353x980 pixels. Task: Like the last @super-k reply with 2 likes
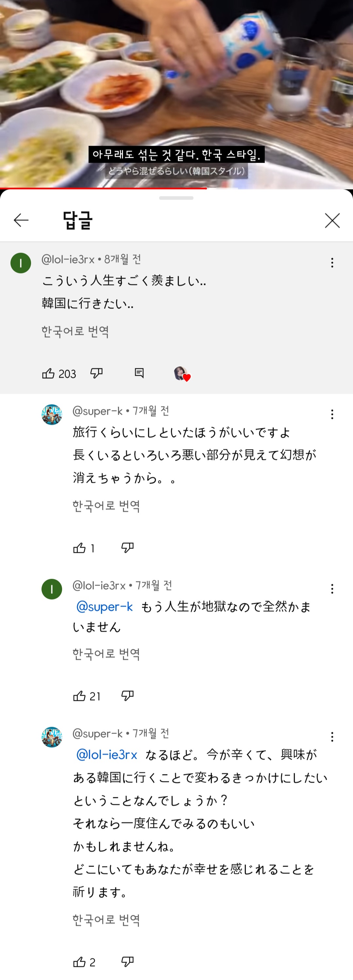[79, 962]
